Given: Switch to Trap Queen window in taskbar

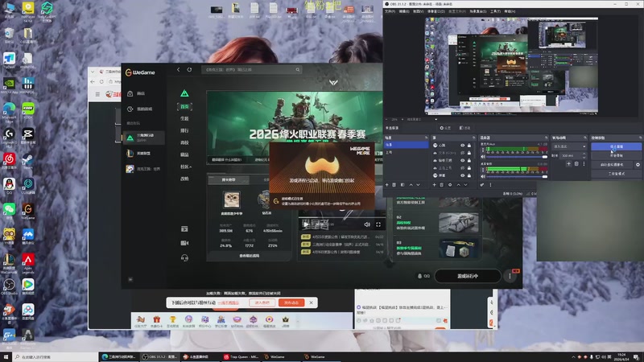Looking at the screenshot, I should tap(241, 357).
